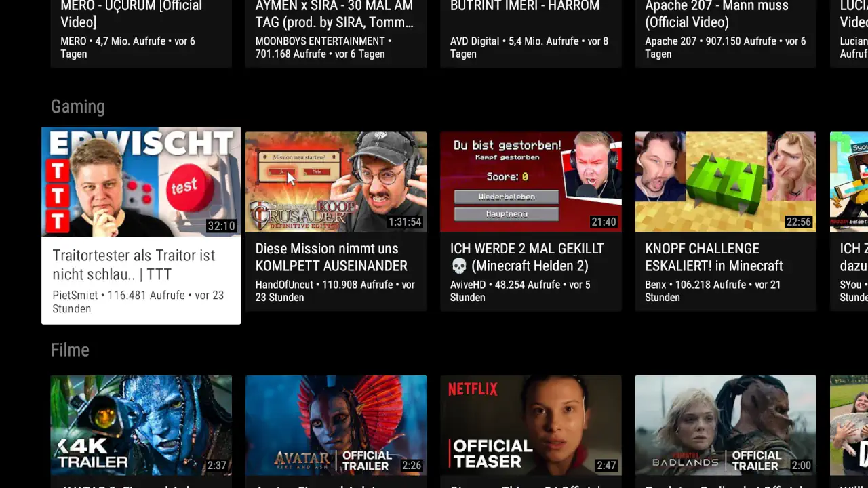Click the 2:26 duration badge
Viewport: 868px width, 488px height.
click(411, 465)
